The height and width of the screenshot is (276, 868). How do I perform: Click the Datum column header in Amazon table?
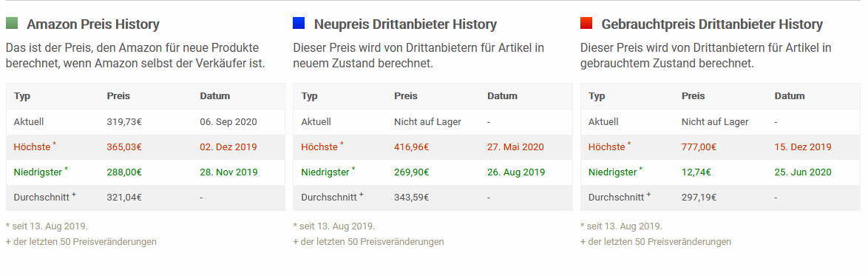(215, 96)
